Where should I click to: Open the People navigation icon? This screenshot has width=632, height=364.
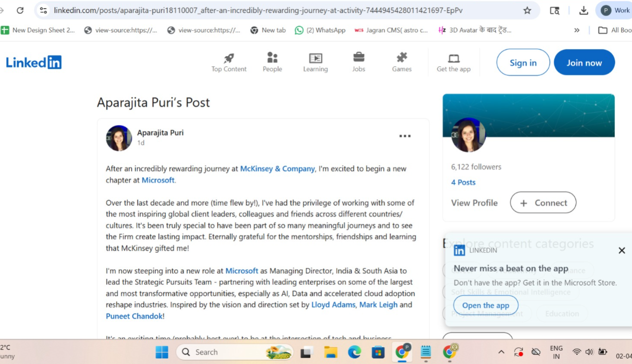272,58
